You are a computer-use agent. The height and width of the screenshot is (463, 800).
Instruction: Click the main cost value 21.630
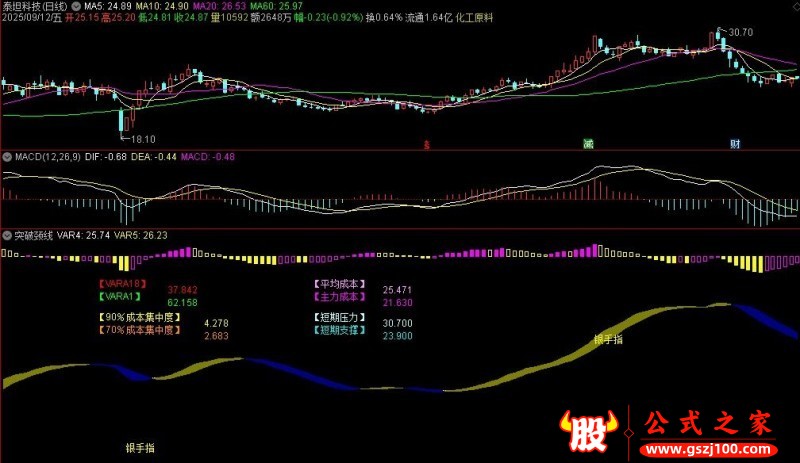click(x=397, y=302)
